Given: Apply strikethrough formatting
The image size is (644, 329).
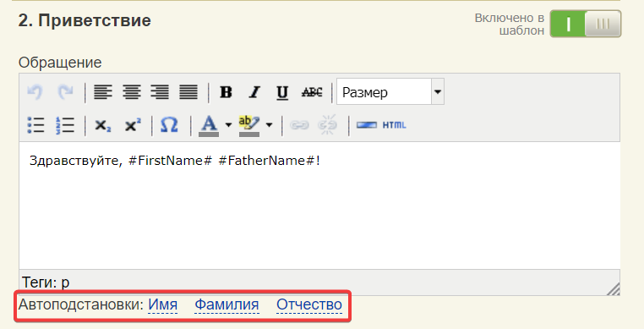Looking at the screenshot, I should [312, 91].
